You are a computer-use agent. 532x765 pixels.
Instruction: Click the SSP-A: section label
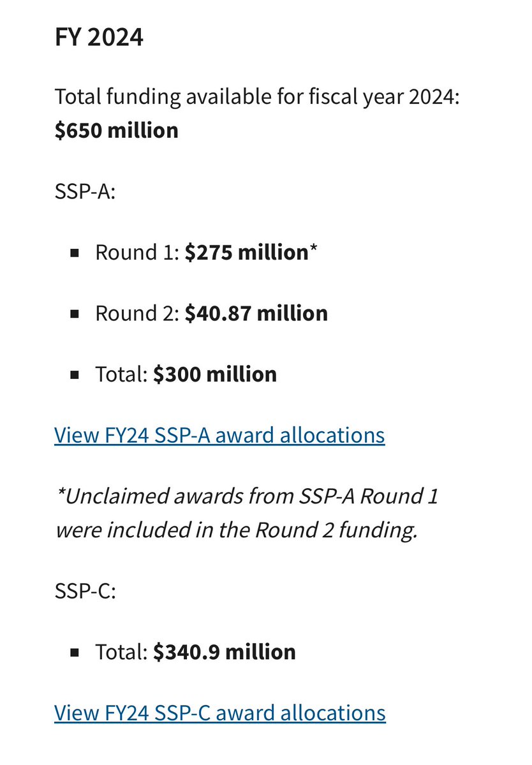85,191
